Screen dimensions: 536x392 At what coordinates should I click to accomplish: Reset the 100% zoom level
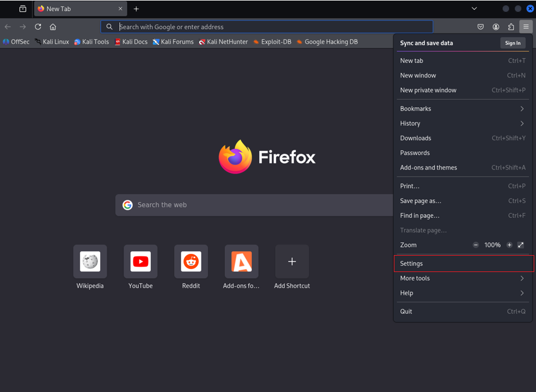pyautogui.click(x=492, y=245)
